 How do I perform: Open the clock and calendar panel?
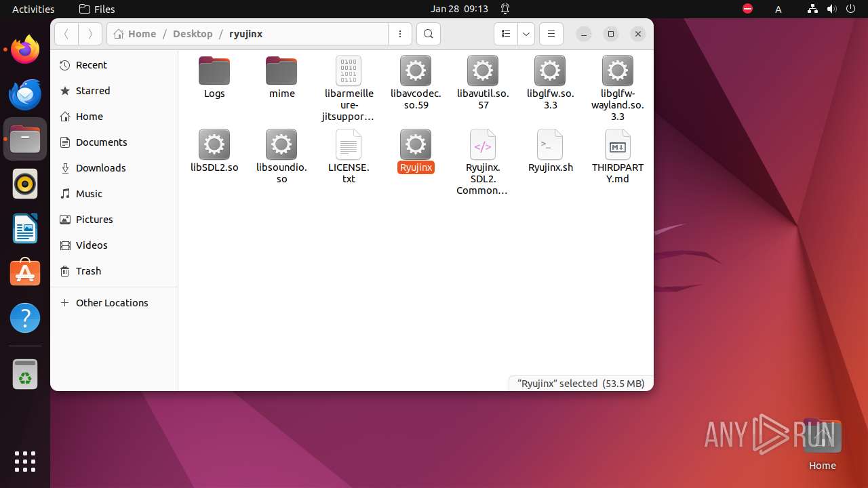pos(459,9)
